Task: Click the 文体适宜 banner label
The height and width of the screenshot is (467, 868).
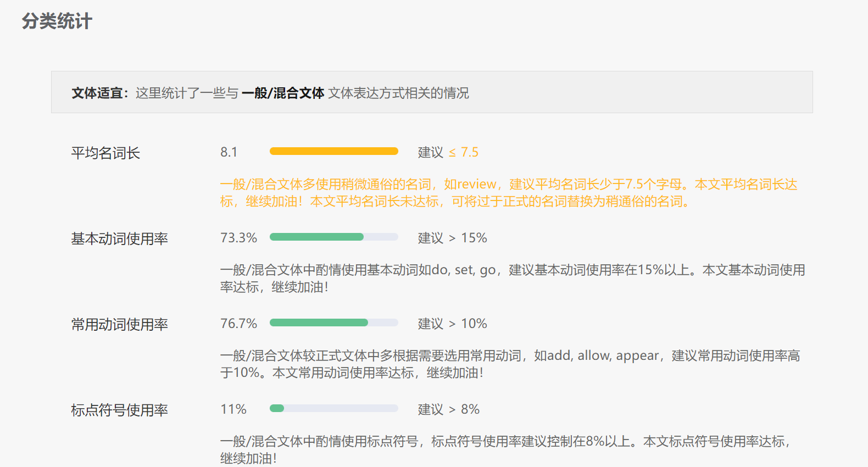Action: tap(97, 93)
